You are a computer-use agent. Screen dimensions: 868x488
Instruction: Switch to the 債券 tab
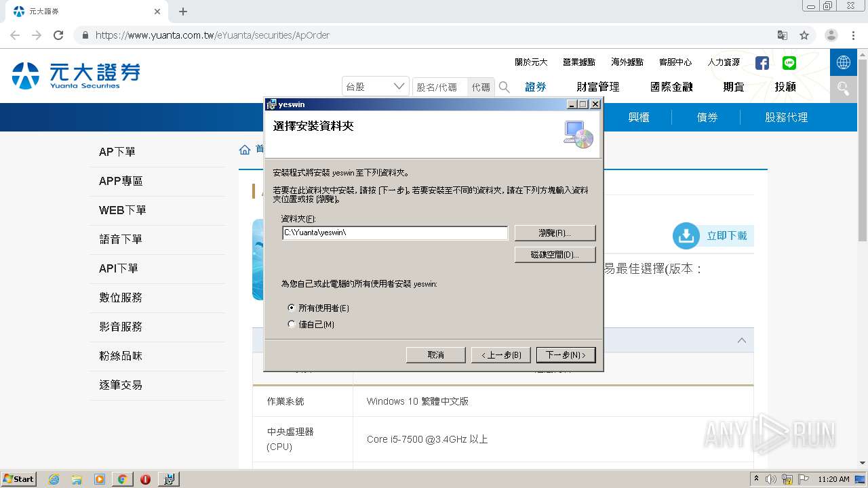[707, 117]
